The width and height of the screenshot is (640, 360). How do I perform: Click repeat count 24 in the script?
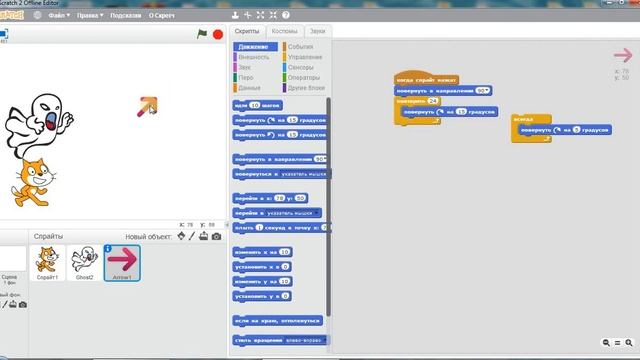[x=433, y=101]
